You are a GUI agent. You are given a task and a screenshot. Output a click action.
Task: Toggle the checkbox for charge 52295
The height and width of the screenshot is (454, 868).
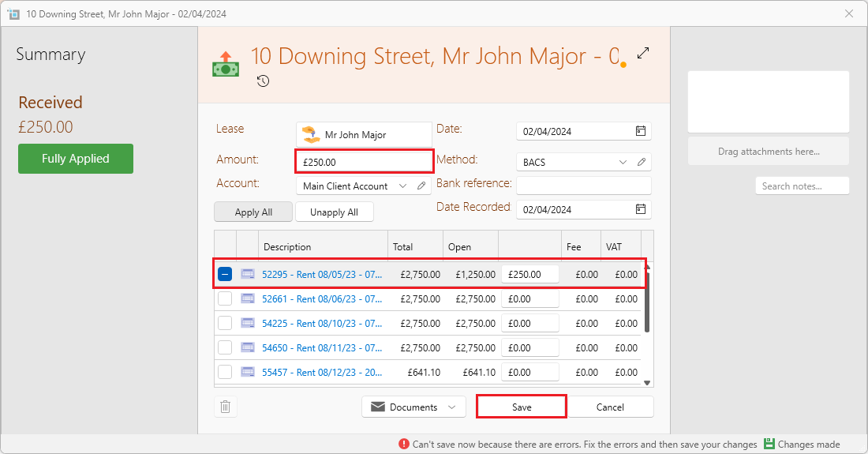point(225,274)
